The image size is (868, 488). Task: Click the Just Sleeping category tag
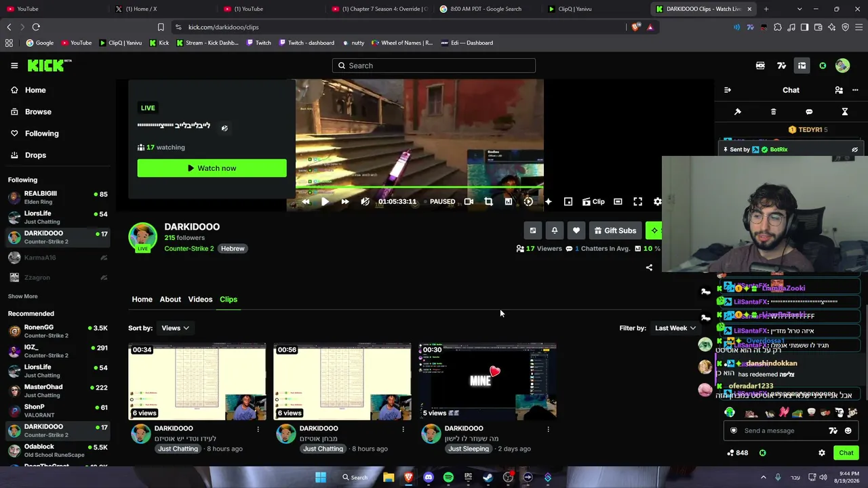pos(468,449)
